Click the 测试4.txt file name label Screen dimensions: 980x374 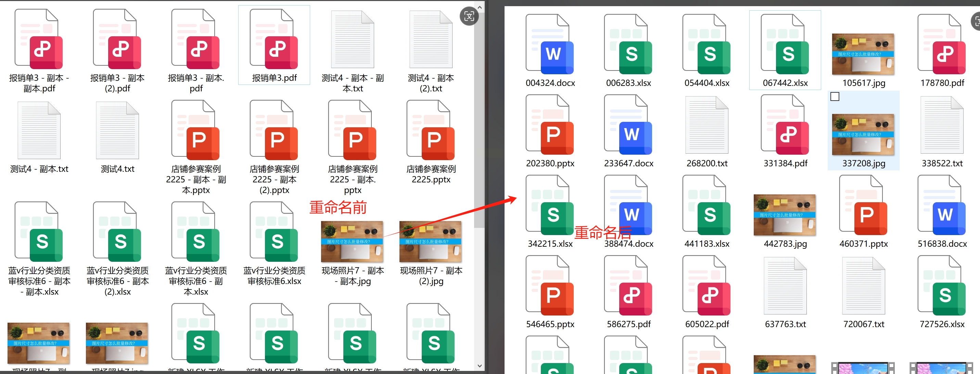[117, 169]
